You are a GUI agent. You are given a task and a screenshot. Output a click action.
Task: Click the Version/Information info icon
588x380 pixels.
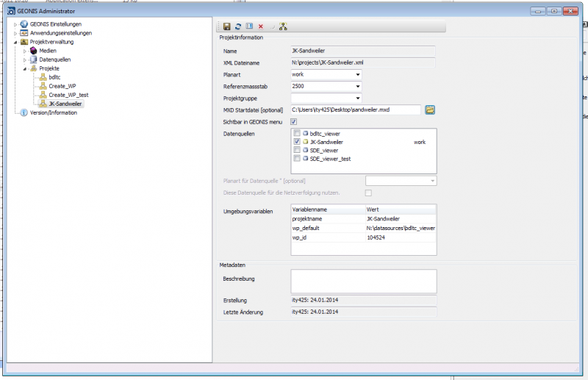click(x=24, y=112)
